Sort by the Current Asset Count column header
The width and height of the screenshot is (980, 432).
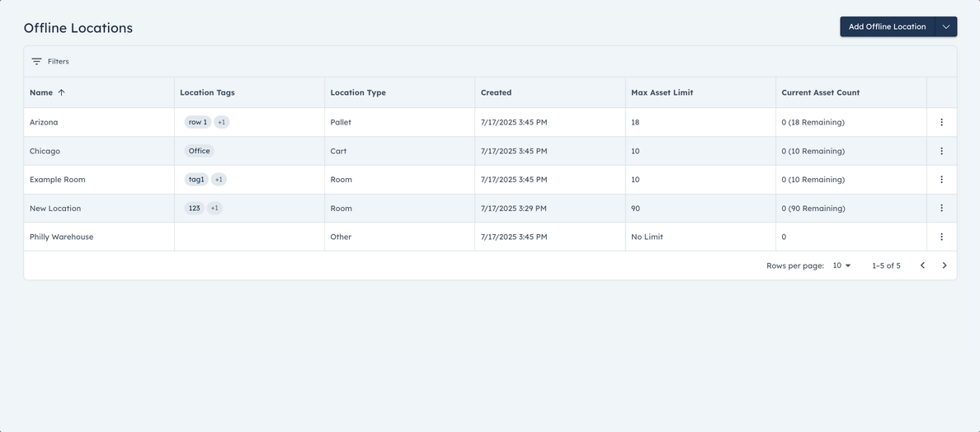[821, 92]
